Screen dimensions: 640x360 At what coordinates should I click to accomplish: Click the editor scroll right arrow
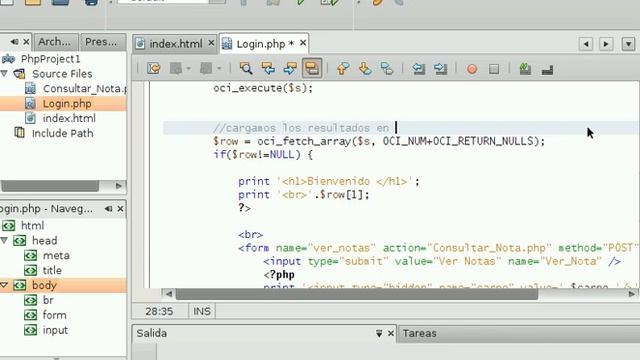(x=631, y=294)
